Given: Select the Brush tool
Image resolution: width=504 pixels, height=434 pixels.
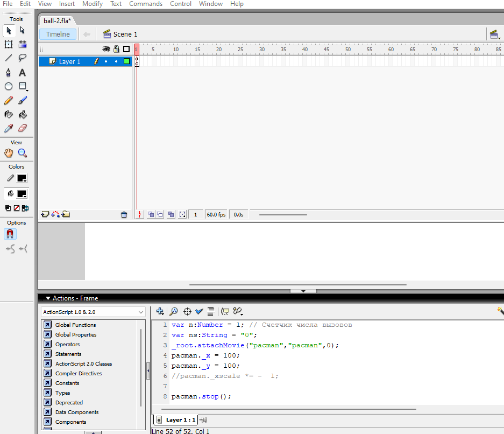Looking at the screenshot, I should 23,100.
